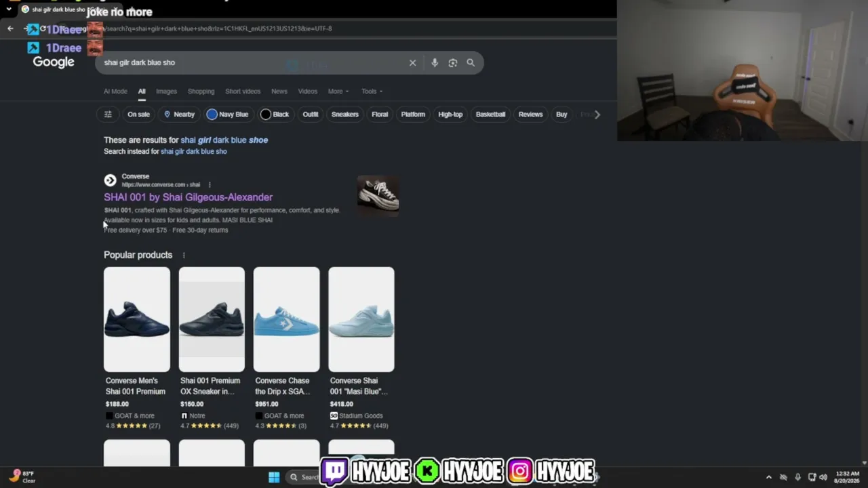Switch to Short videos results

pyautogui.click(x=243, y=91)
